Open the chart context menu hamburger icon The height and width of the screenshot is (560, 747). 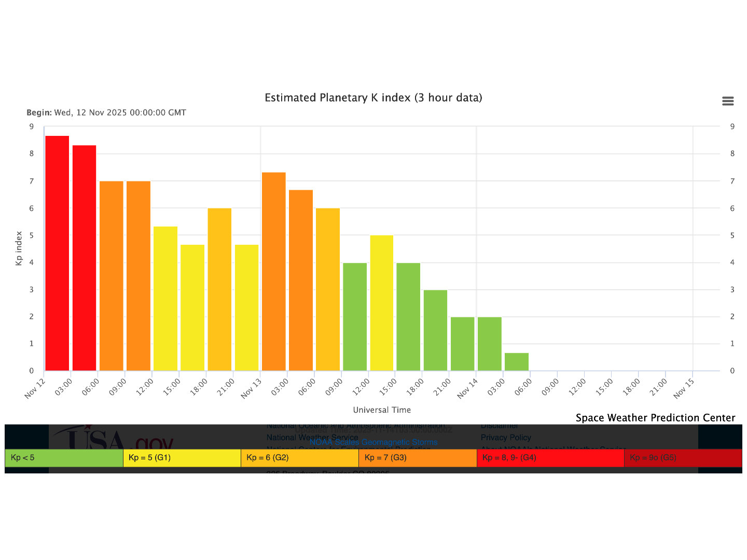coord(728,101)
